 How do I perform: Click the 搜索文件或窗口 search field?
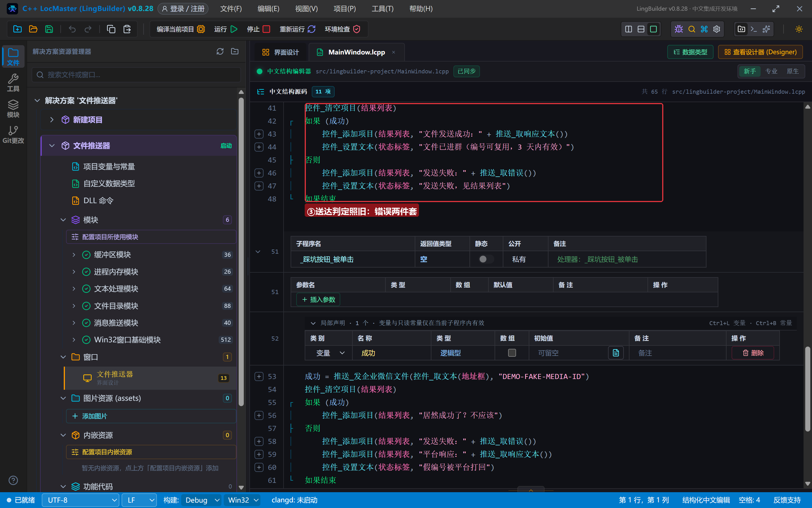tap(136, 75)
